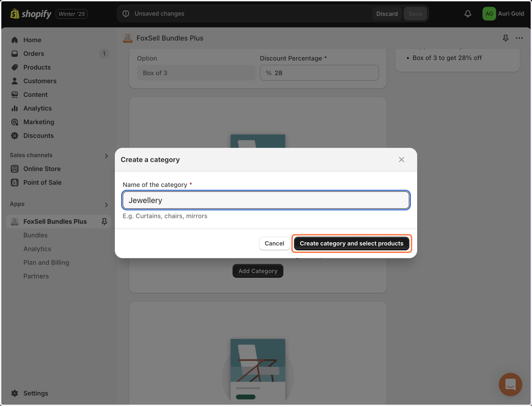Close the Create a category dialog
Image resolution: width=532 pixels, height=406 pixels.
point(401,160)
